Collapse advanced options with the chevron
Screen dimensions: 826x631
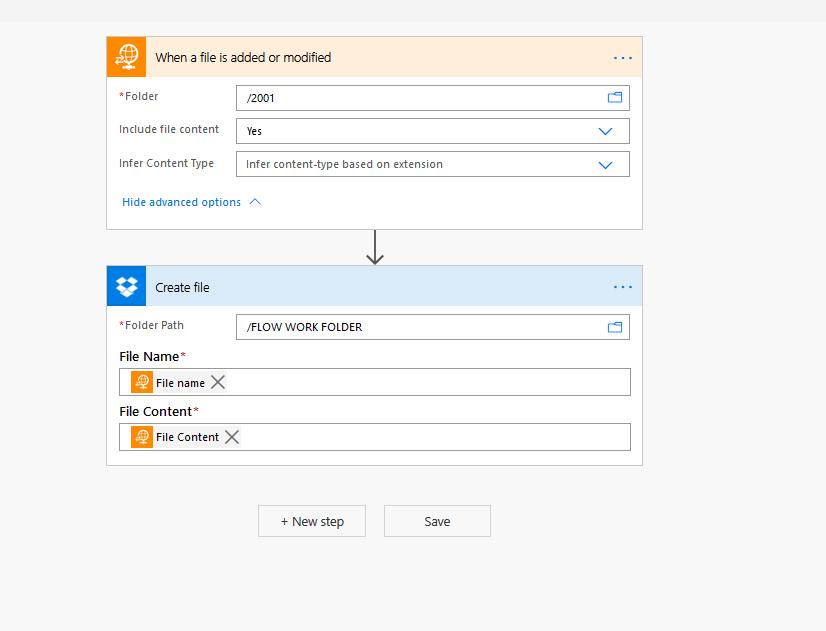point(255,202)
